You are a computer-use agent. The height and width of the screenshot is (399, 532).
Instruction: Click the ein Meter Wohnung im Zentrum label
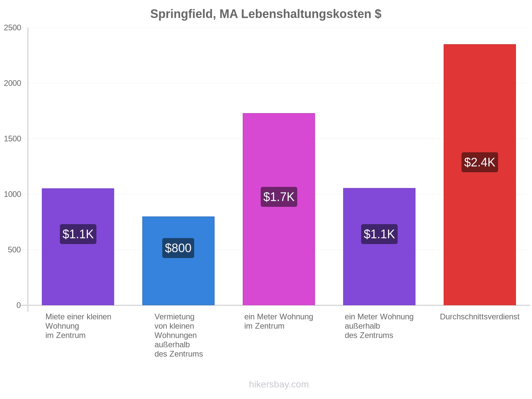pyautogui.click(x=279, y=321)
